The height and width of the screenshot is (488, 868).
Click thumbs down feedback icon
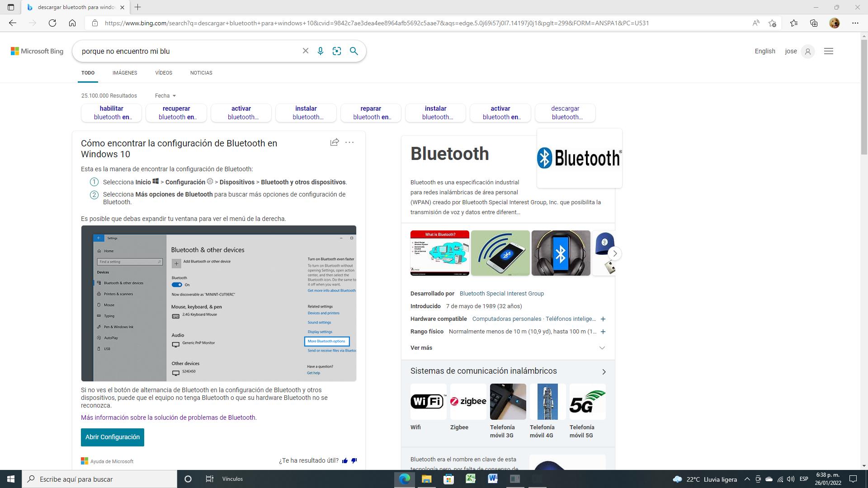[x=354, y=461]
